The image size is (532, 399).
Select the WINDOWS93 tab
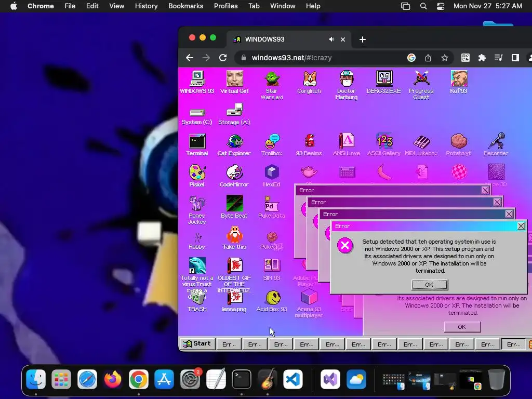[x=289, y=39]
